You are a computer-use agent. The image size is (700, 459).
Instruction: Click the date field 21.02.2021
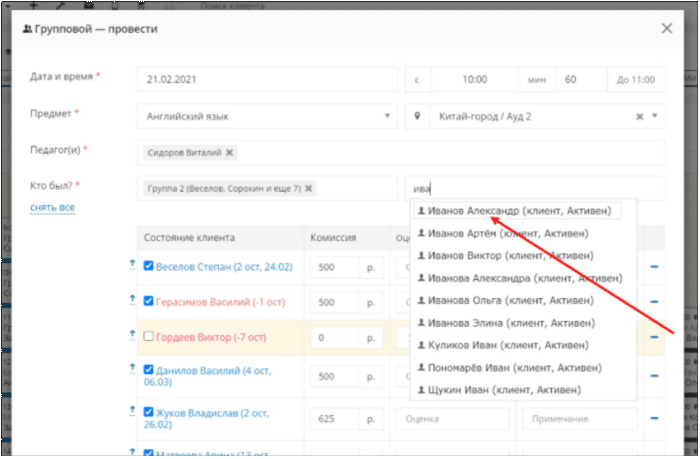tap(267, 79)
